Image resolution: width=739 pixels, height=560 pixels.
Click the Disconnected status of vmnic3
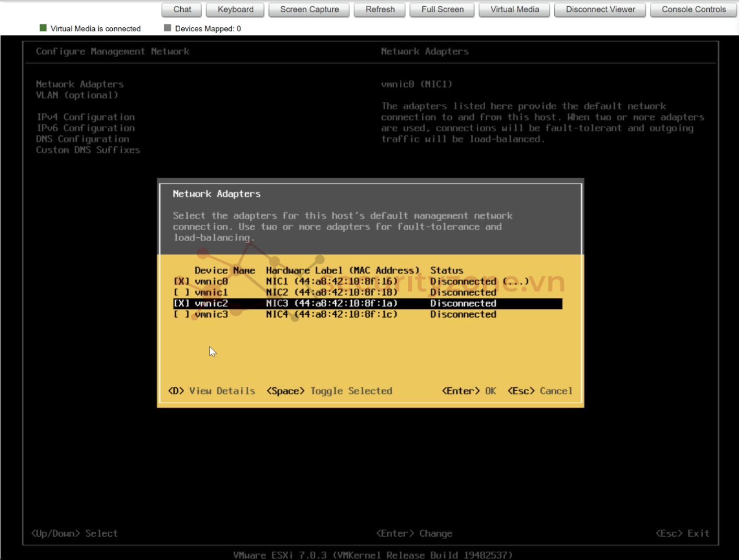(x=463, y=314)
